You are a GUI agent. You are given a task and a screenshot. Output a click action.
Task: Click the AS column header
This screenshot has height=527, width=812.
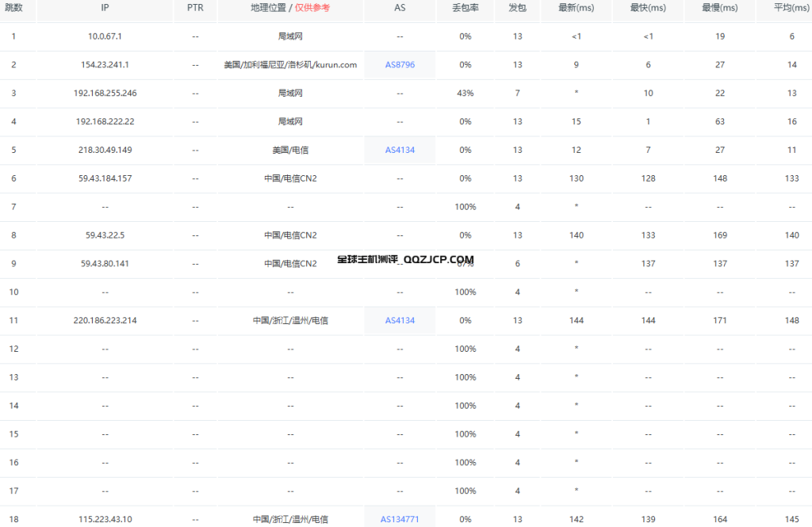pos(400,10)
